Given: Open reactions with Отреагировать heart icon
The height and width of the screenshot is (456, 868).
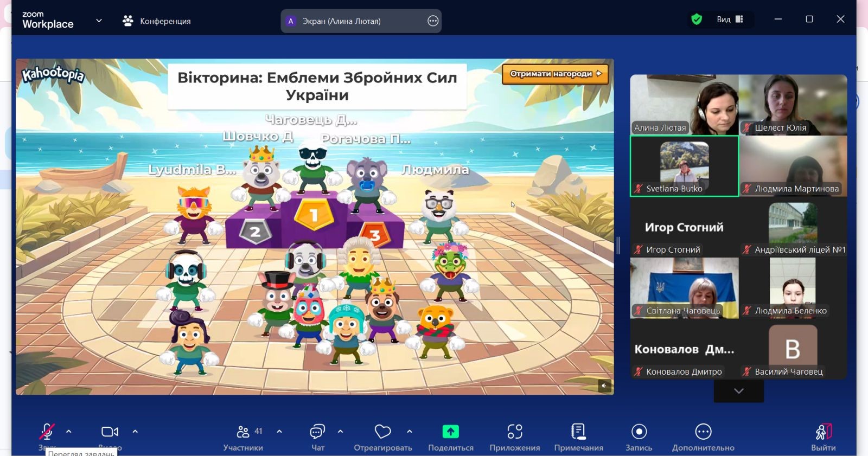Looking at the screenshot, I should [383, 432].
